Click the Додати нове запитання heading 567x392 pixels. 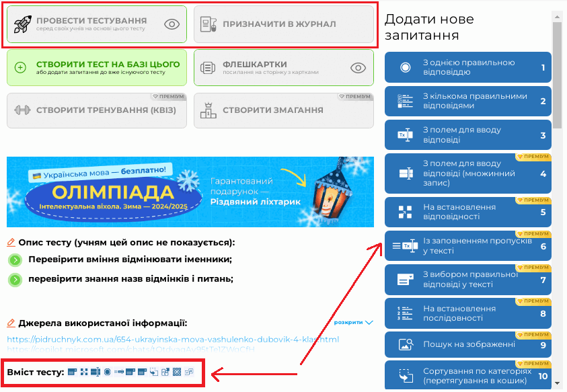pos(429,27)
